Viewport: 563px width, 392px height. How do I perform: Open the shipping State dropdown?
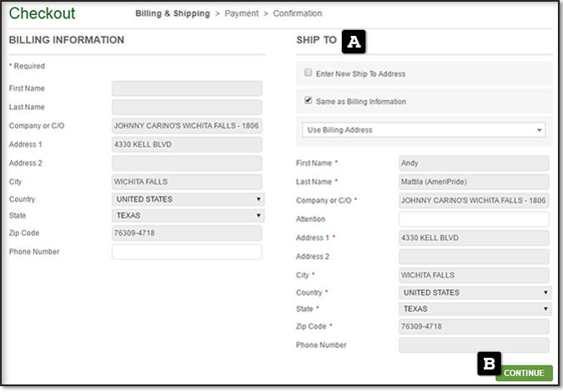click(x=475, y=309)
